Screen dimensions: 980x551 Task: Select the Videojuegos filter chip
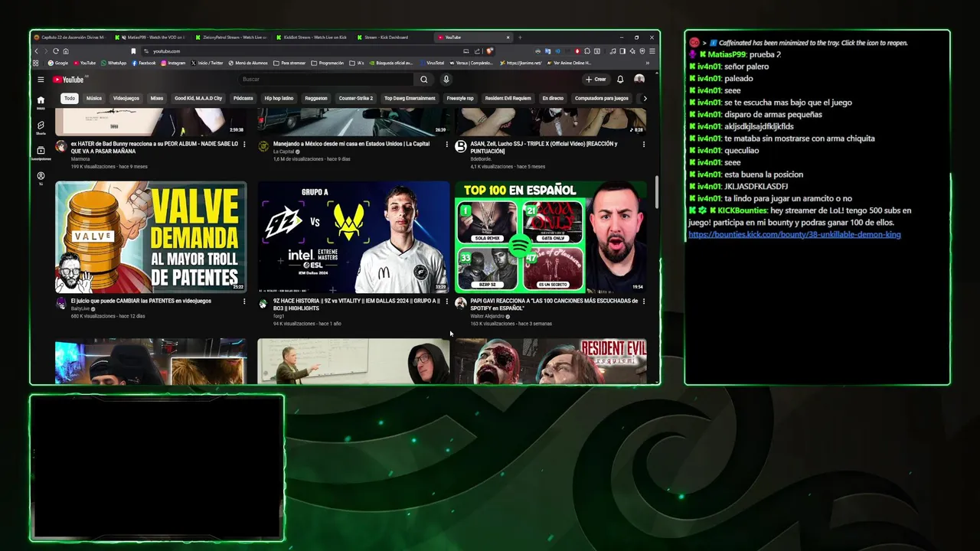click(x=126, y=98)
